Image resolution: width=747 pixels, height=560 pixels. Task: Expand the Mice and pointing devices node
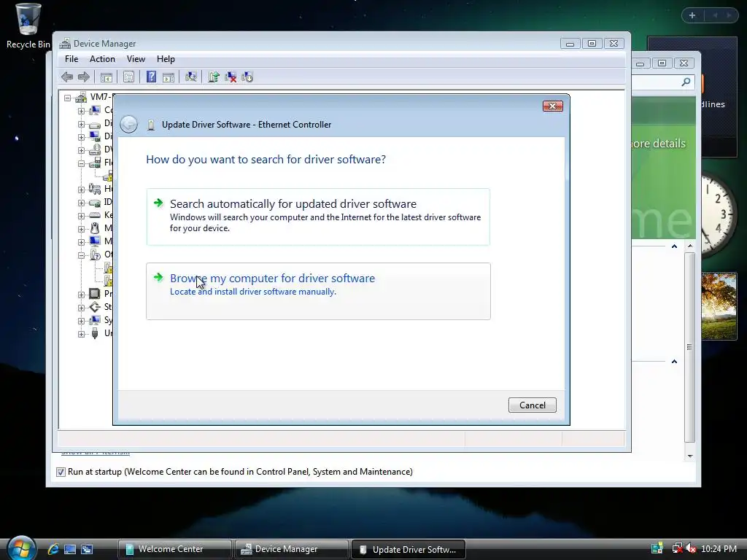(x=81, y=229)
